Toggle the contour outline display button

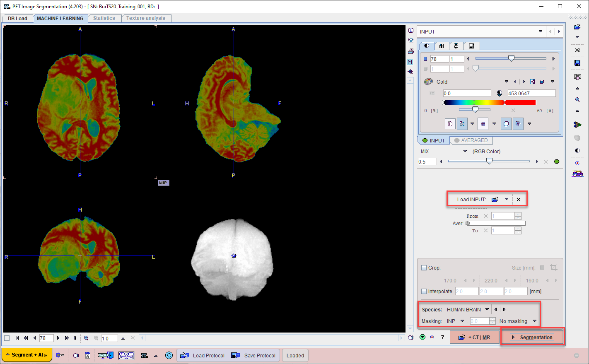pyautogui.click(x=506, y=124)
